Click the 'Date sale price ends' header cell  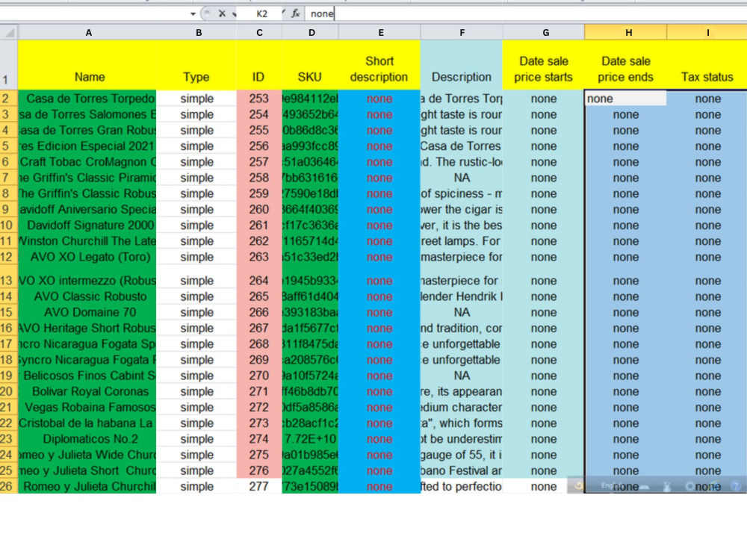pos(625,65)
